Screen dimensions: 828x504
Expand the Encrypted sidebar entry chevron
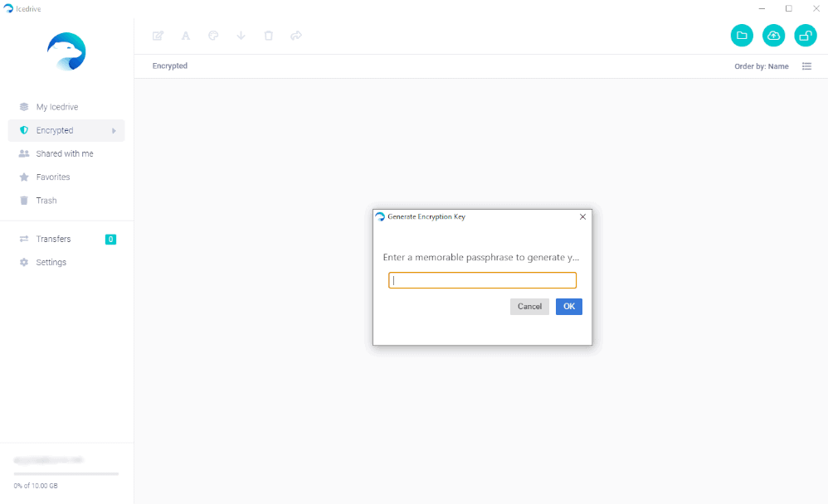115,130
